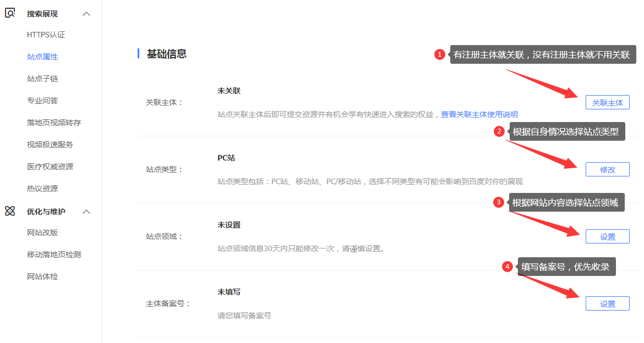Open 查看关联主体使用说明 link
644x343 pixels.
(479, 114)
